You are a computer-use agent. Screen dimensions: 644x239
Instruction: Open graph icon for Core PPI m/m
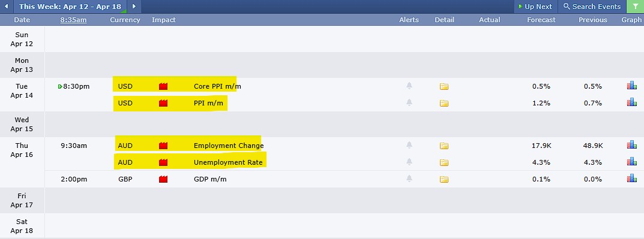click(x=631, y=85)
